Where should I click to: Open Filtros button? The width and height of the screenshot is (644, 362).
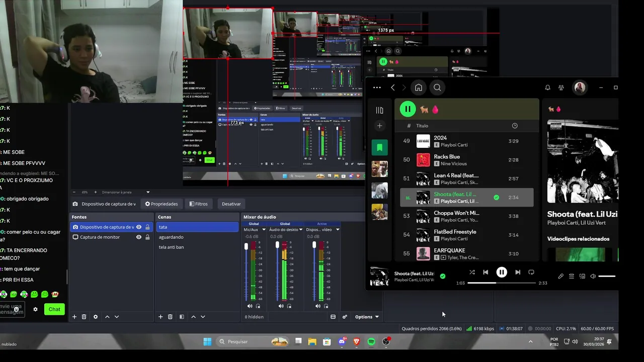[x=198, y=204]
